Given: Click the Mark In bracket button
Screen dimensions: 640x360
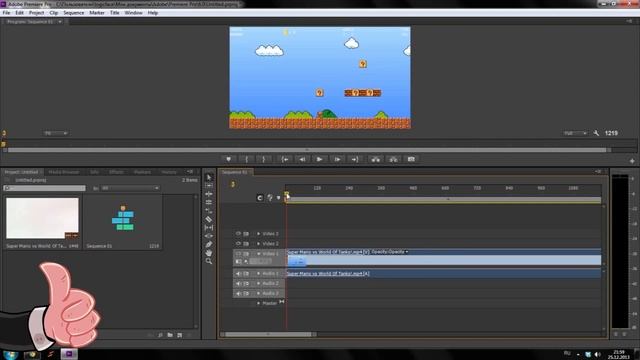Looking at the screenshot, I should coord(247,159).
